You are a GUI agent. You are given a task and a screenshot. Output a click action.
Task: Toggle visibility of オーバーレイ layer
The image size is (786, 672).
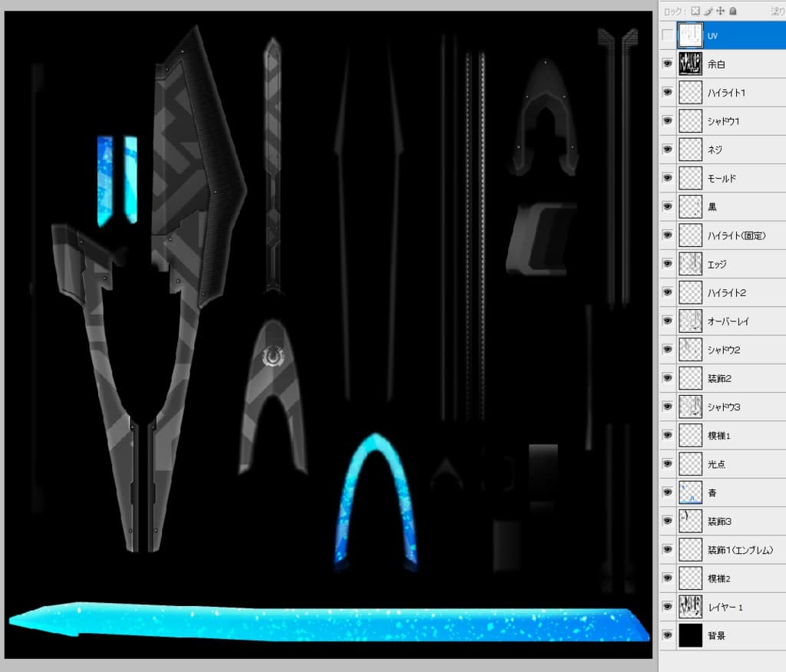coord(667,321)
